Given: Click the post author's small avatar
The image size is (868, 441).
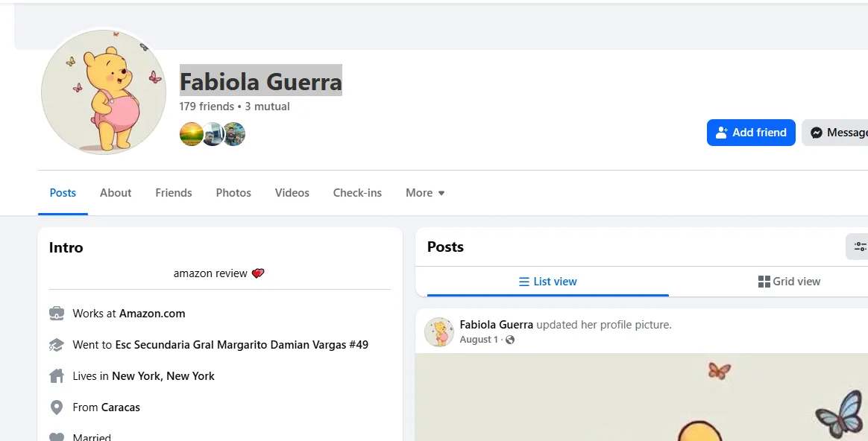Looking at the screenshot, I should coord(439,331).
